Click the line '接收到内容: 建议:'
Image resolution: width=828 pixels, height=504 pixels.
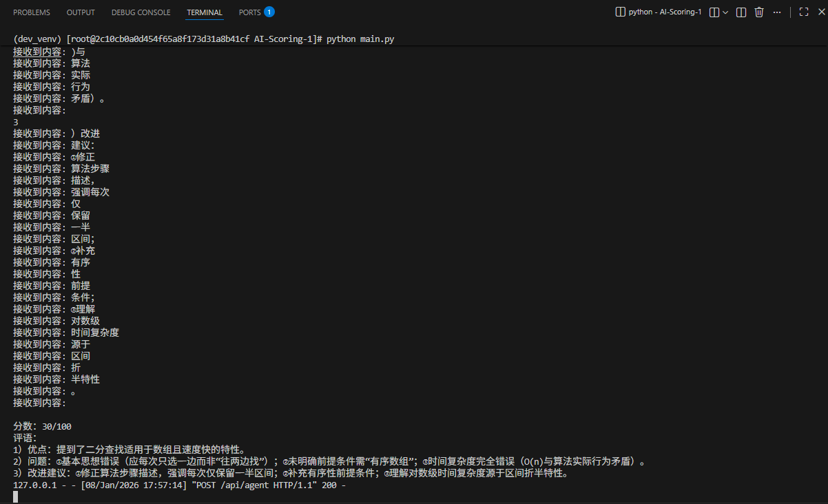[x=54, y=145]
